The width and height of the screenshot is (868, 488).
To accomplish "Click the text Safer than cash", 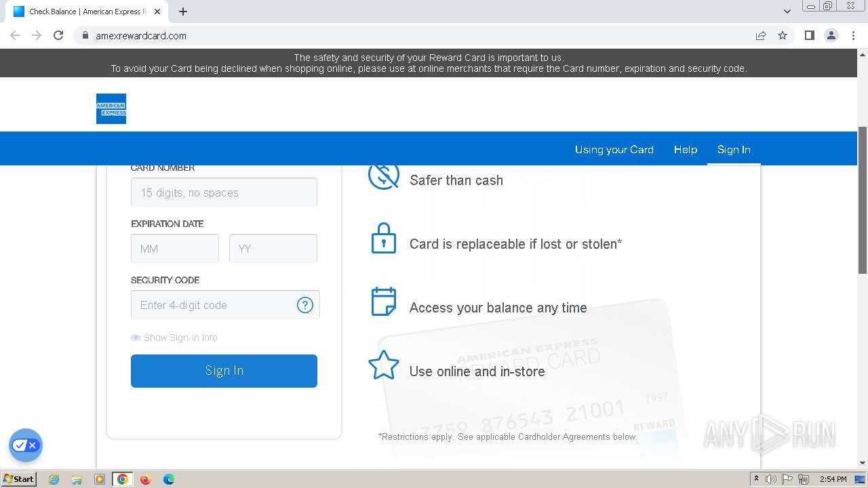I will pos(456,180).
